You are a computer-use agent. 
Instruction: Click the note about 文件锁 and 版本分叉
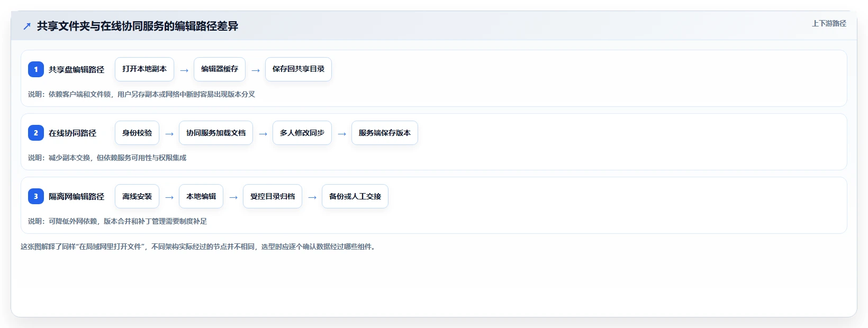click(x=141, y=94)
